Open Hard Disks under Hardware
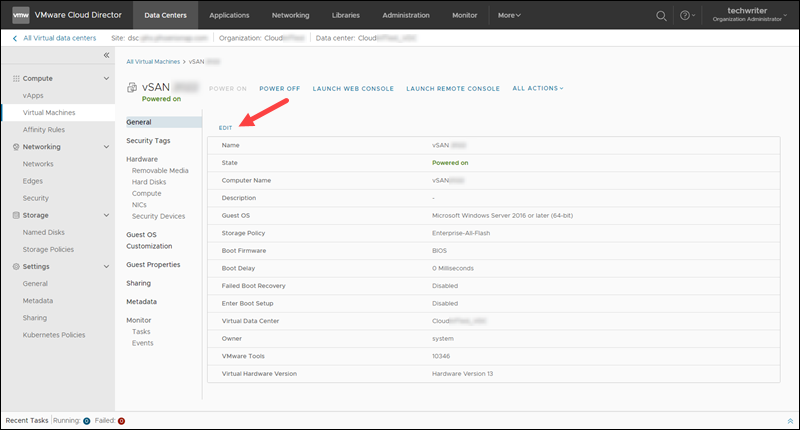Viewport: 800px width, 430px height. point(149,182)
